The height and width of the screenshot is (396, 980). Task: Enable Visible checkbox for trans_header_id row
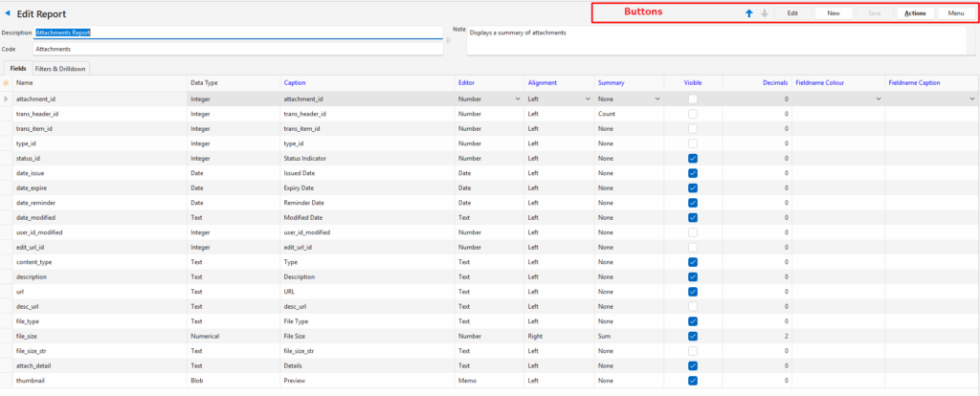tap(692, 114)
